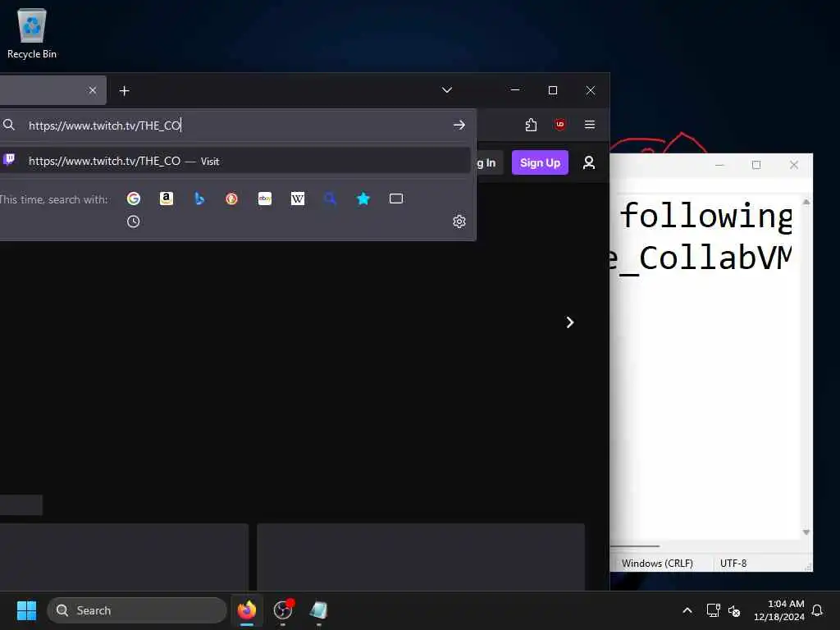The width and height of the screenshot is (840, 630).
Task: Search this time with DuckDuckGo
Action: tap(232, 199)
